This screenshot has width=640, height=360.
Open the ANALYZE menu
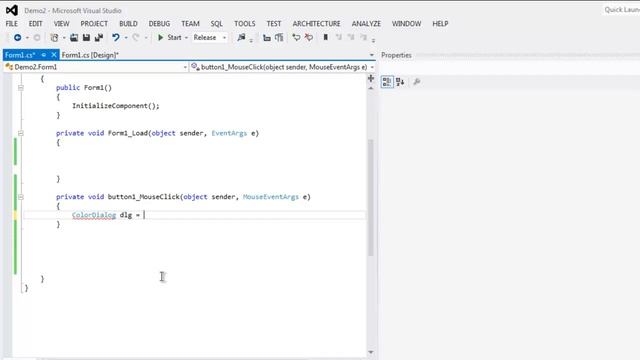click(x=366, y=24)
